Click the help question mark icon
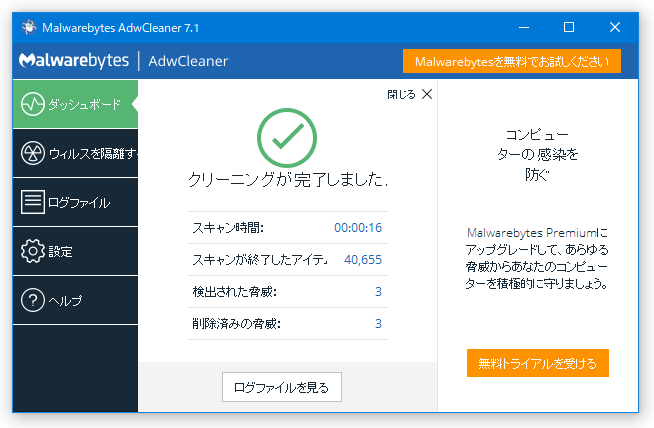Viewport: 654px width, 428px height. tap(33, 300)
